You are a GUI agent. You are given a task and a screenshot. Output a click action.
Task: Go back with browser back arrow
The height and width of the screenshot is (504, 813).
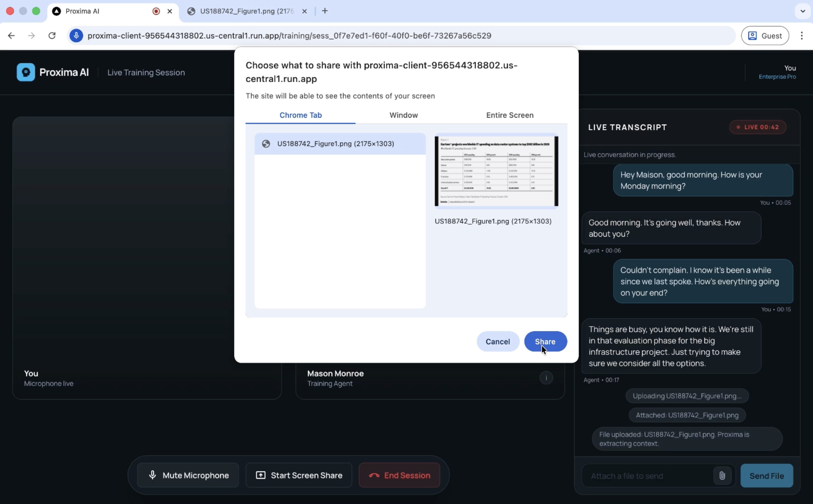pyautogui.click(x=11, y=36)
